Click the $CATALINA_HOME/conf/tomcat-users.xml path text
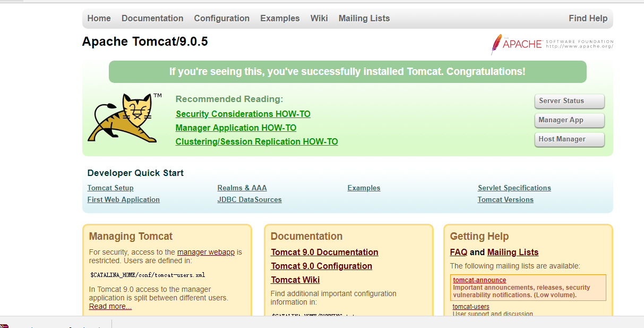This screenshot has height=328, width=644. [148, 275]
